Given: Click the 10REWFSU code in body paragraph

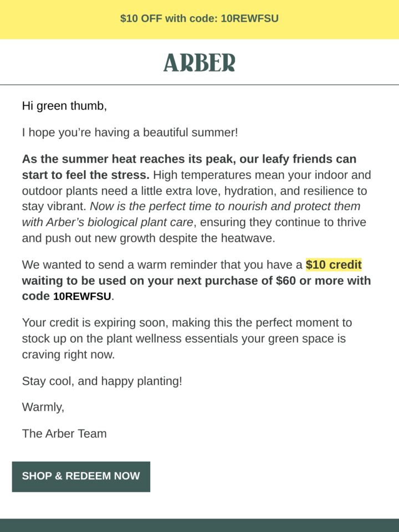Looking at the screenshot, I should (82, 296).
